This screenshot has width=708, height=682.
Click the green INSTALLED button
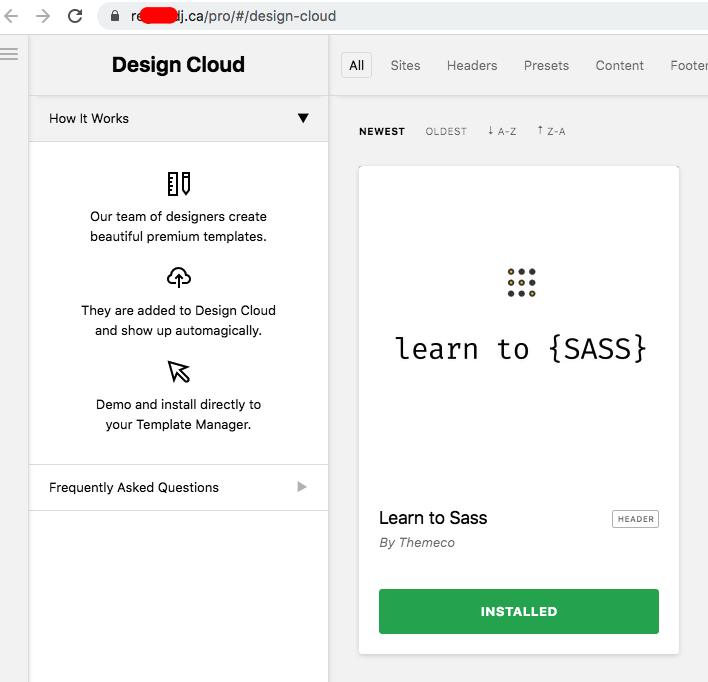(x=519, y=611)
